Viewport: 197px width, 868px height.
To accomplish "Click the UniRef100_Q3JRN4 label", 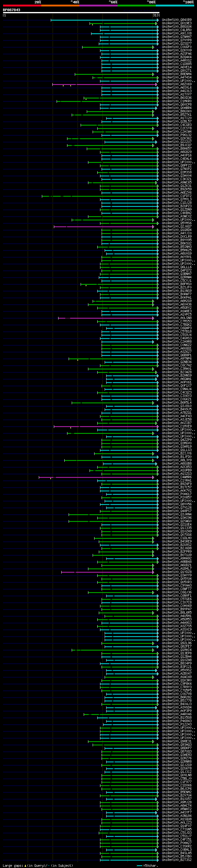I will click(x=176, y=515).
